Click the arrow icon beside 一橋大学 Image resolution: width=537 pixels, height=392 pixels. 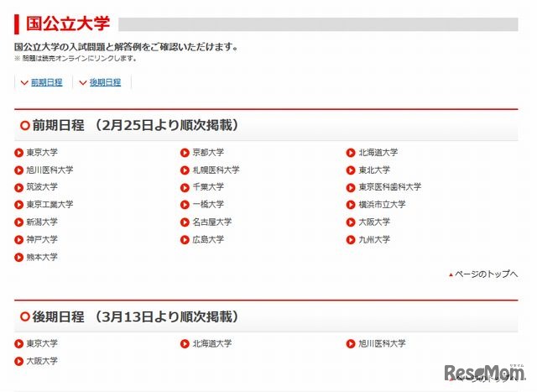pos(185,205)
